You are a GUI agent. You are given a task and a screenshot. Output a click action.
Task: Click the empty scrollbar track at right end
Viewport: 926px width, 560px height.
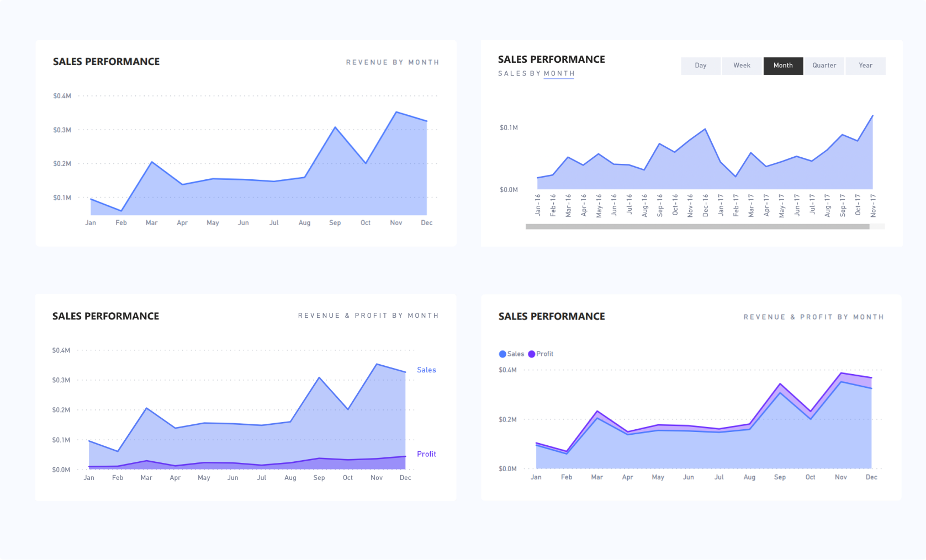tap(877, 226)
